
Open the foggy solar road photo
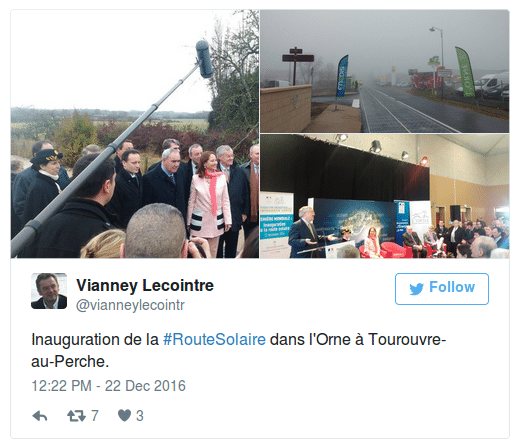385,71
